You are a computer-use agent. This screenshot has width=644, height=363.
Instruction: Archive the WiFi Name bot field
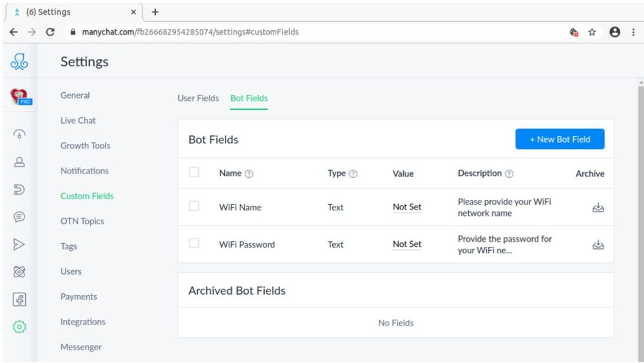pyautogui.click(x=598, y=208)
